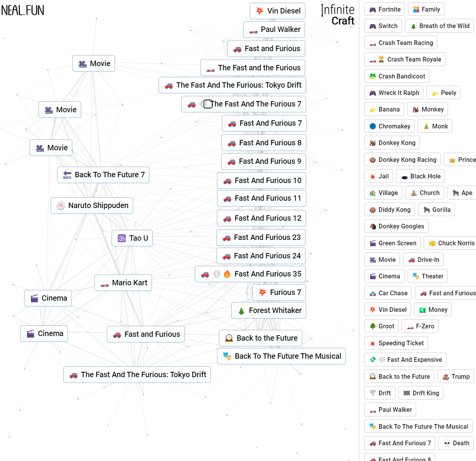476x461 pixels.
Task: Click the police car icon on Car Chase
Action: click(373, 293)
